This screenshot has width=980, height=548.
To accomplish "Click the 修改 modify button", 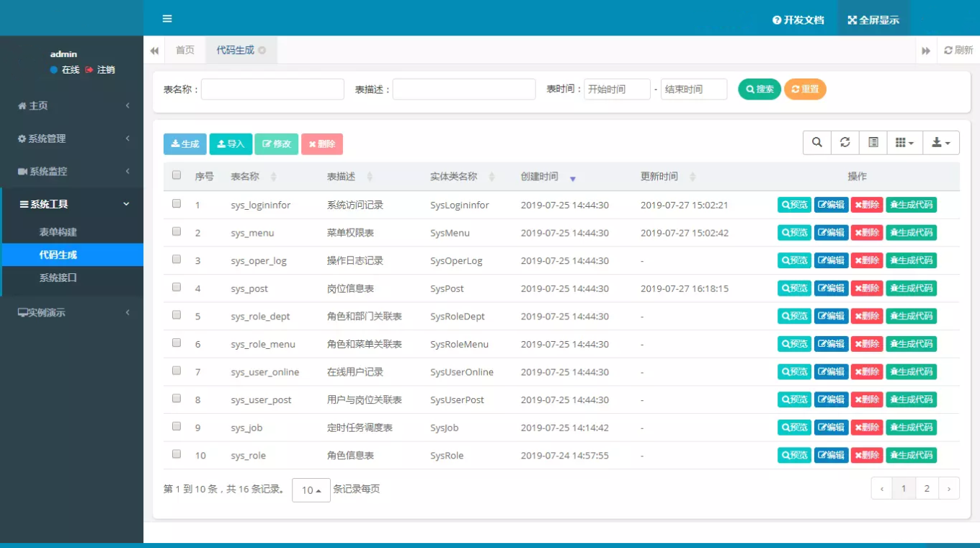I will point(277,144).
